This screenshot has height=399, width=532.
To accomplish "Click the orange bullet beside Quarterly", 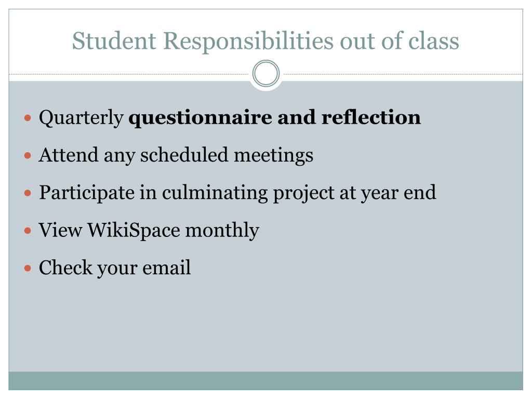I will 28,118.
